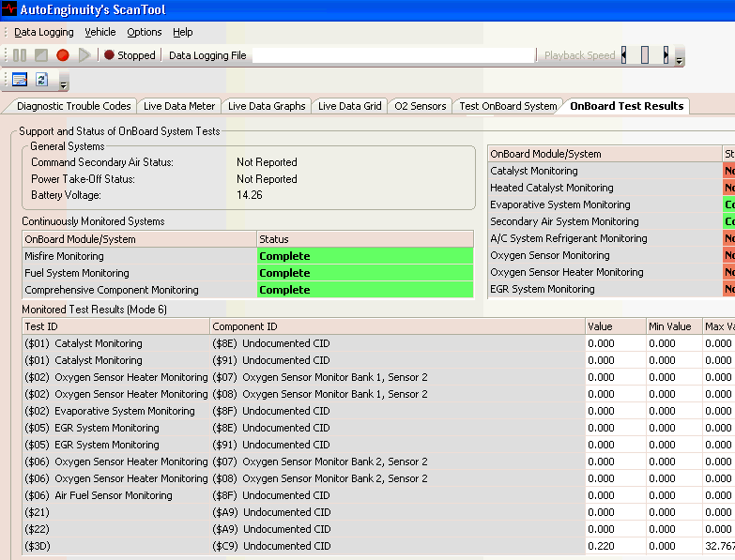Click the stop logging square icon
Viewport: 735px width, 560px height.
pyautogui.click(x=41, y=55)
